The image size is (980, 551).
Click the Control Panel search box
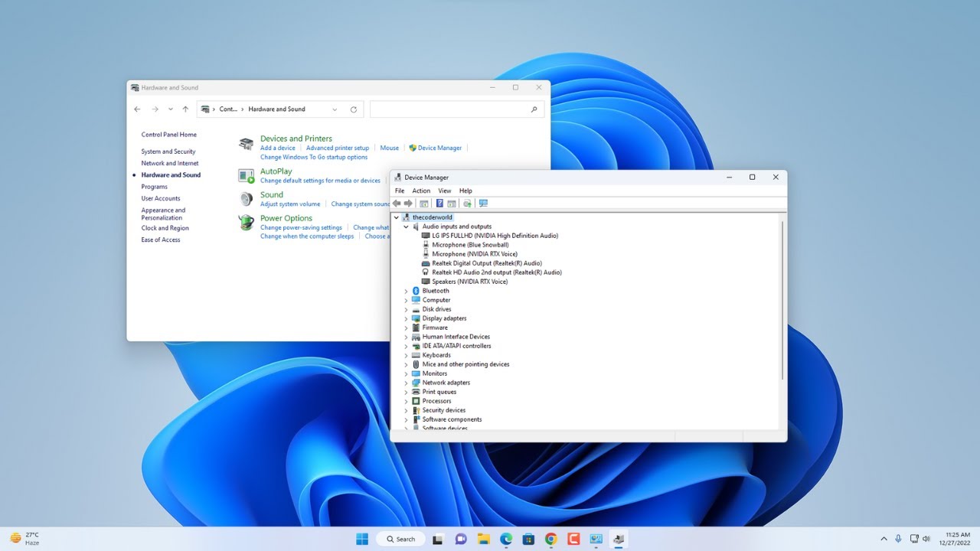point(456,109)
